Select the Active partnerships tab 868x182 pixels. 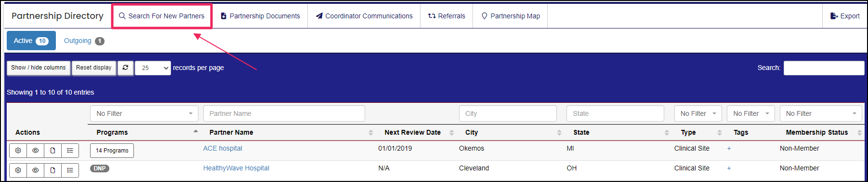click(x=31, y=41)
